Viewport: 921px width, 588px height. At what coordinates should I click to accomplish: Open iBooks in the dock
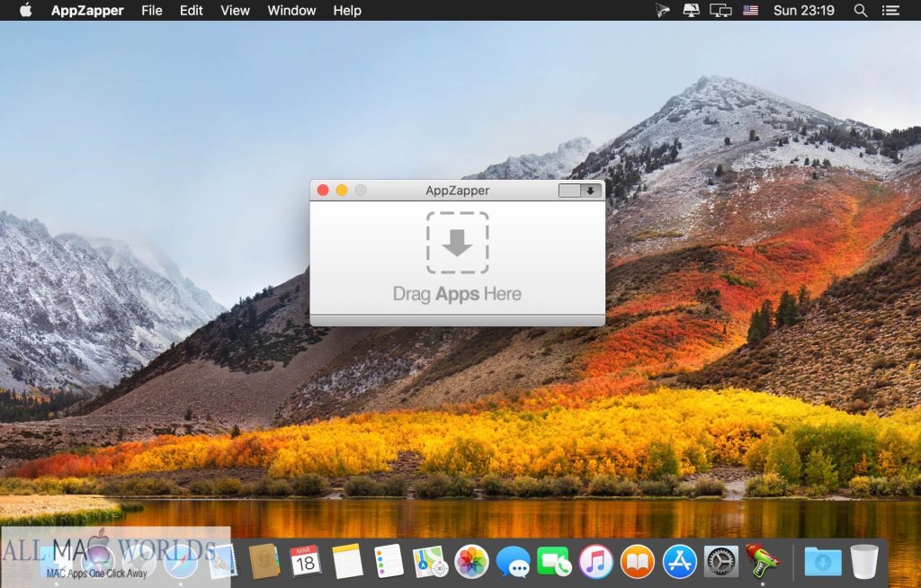(x=638, y=562)
